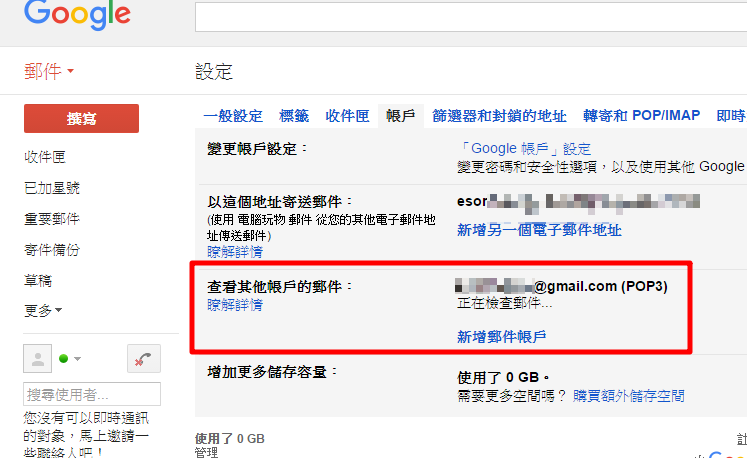Click the 購買額外儲存空間 link

point(628,396)
